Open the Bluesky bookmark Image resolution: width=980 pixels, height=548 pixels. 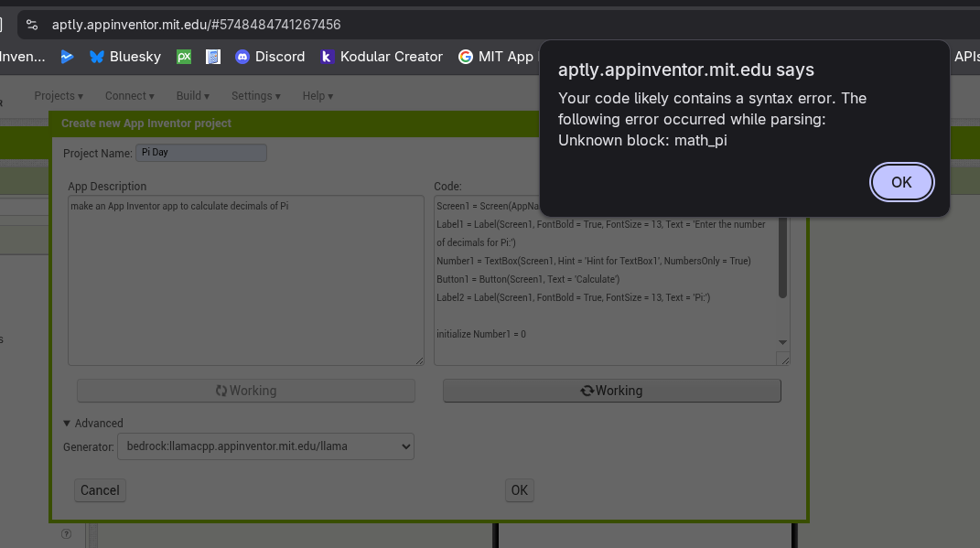[125, 57]
